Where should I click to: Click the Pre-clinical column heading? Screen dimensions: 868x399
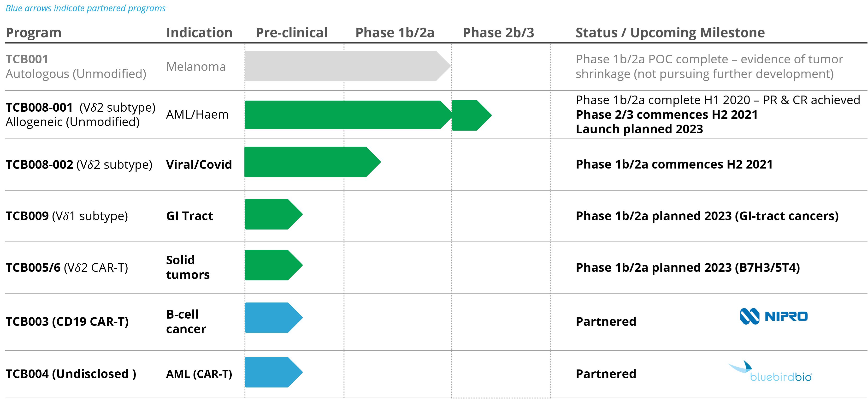[x=291, y=33]
